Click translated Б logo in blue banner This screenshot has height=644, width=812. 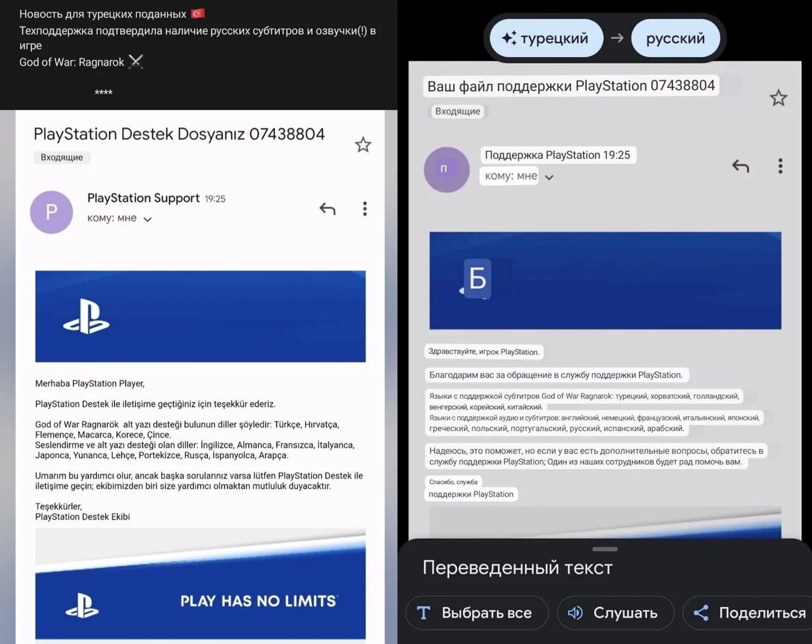[476, 278]
